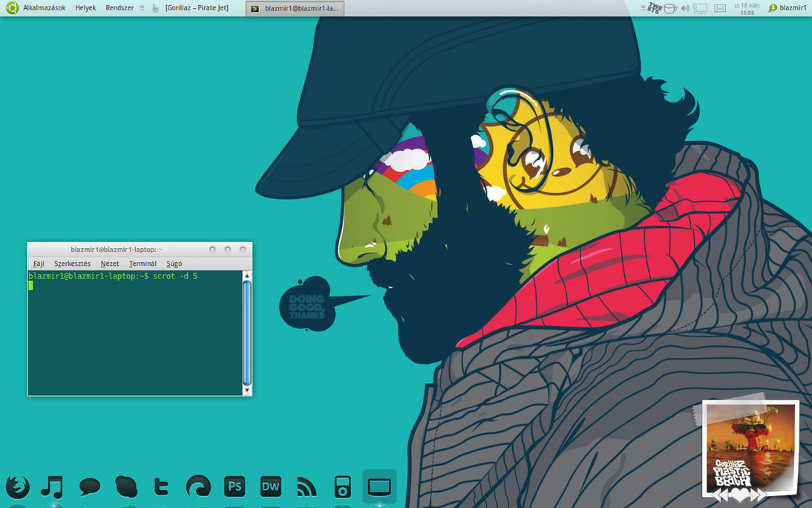The image size is (812, 508).
Task: Skip to previous track on album widget
Action: [721, 495]
